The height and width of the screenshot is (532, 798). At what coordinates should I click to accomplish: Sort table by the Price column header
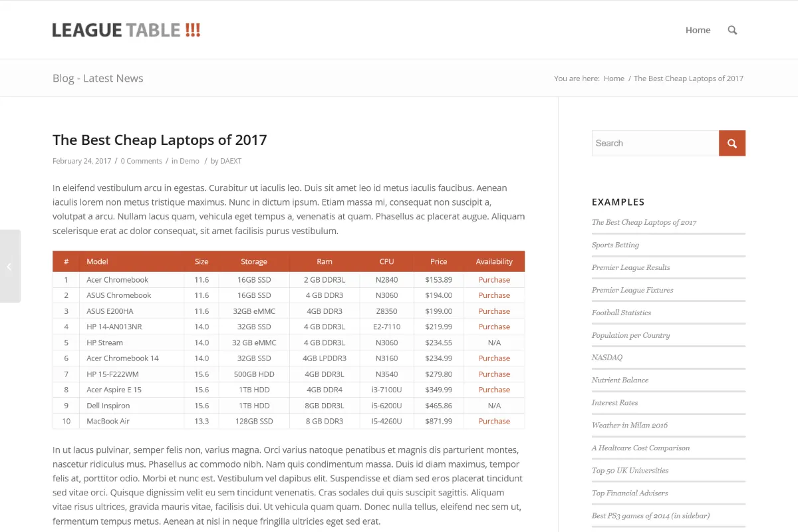coord(438,261)
